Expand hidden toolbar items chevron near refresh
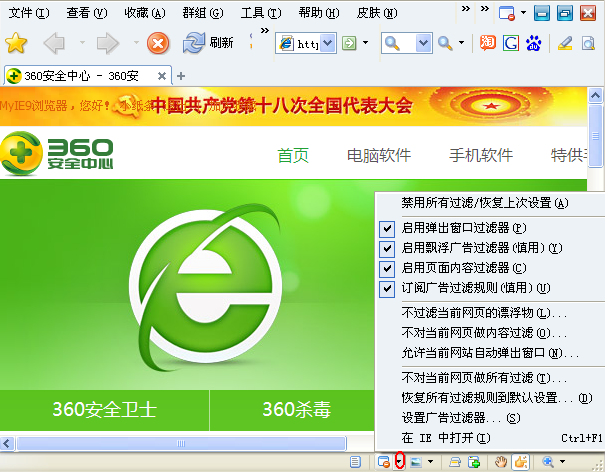Image resolution: width=605 pixels, height=472 pixels. point(264,30)
